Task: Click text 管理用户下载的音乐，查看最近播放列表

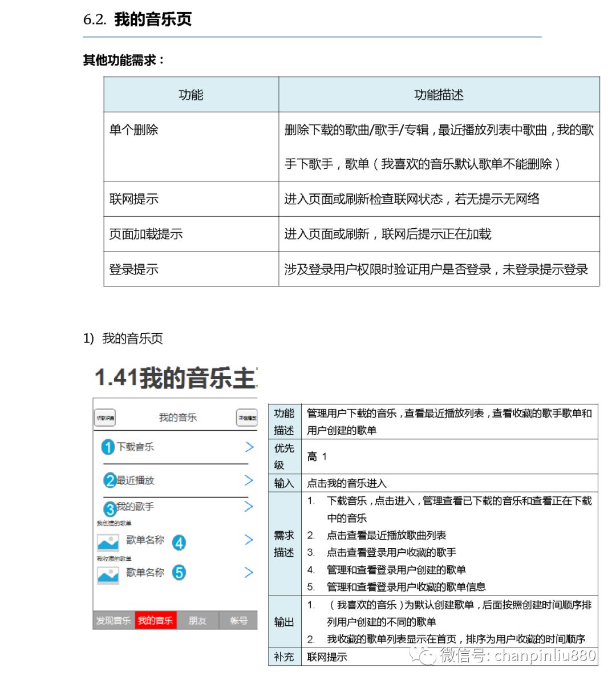Action: tap(449, 422)
